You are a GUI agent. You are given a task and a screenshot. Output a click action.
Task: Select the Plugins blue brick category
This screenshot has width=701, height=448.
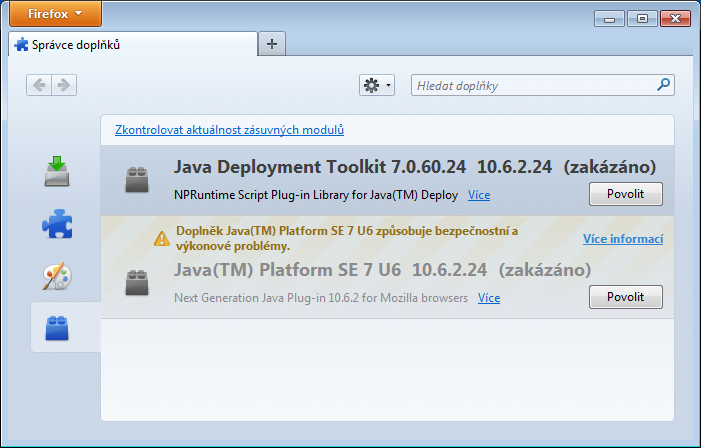(57, 328)
